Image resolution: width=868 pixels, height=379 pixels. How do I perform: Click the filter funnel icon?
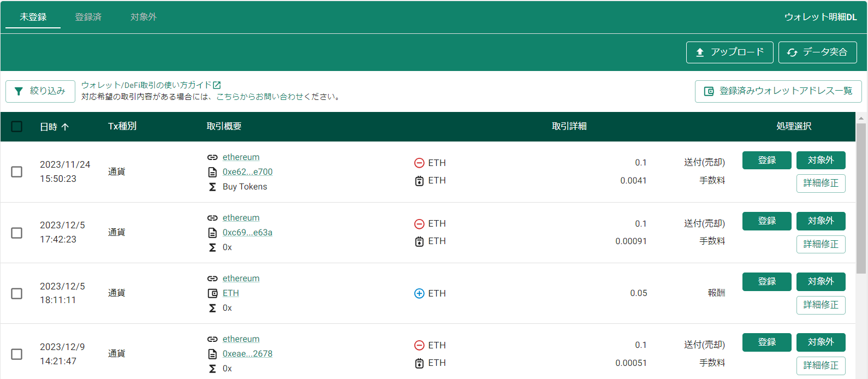(x=19, y=91)
